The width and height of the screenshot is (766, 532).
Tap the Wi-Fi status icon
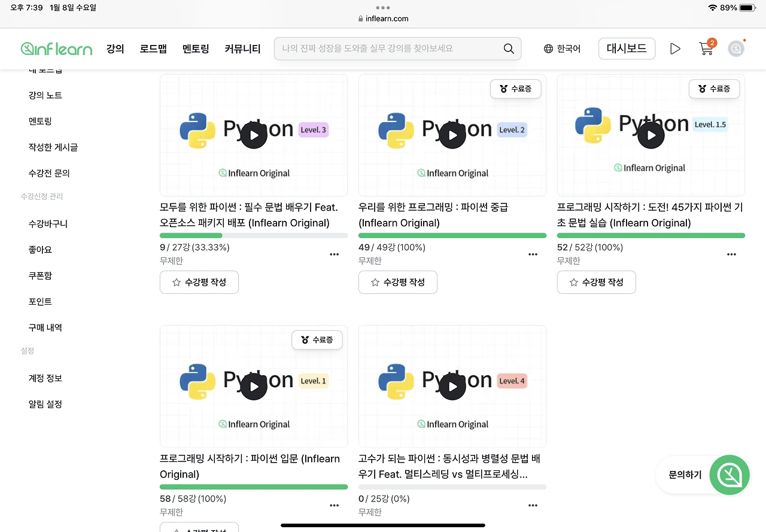[x=712, y=8]
